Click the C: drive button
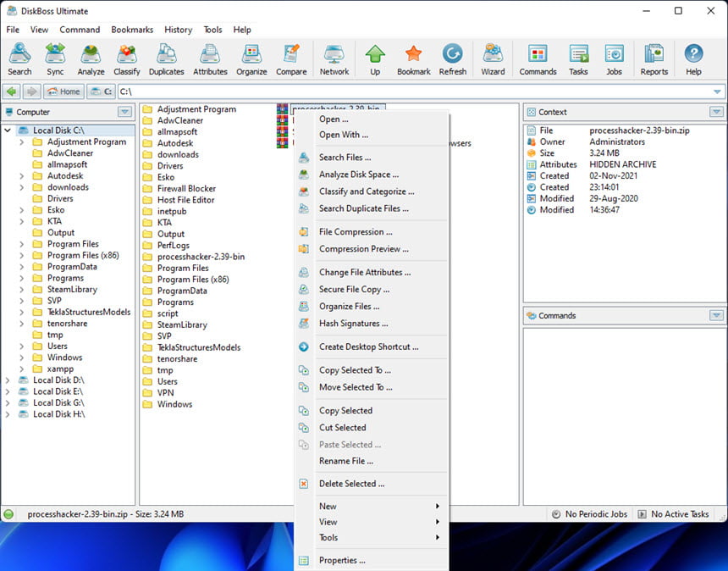728x571 pixels. pos(102,91)
